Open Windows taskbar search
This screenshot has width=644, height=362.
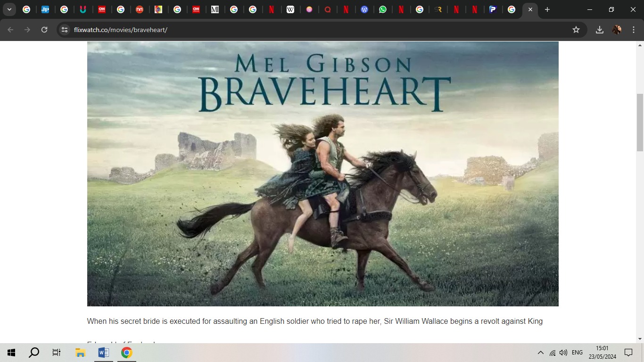coord(34,353)
